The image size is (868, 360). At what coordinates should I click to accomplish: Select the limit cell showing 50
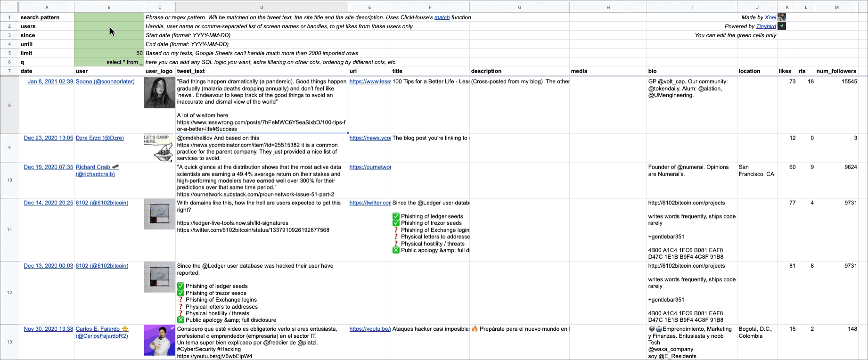click(109, 53)
